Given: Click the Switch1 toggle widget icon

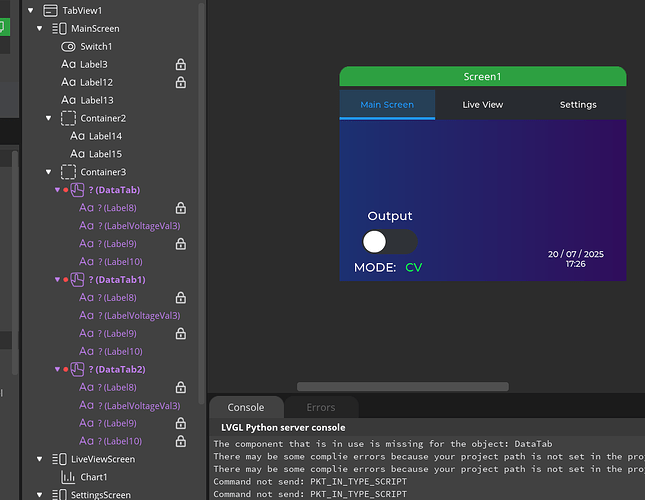Looking at the screenshot, I should coord(68,47).
